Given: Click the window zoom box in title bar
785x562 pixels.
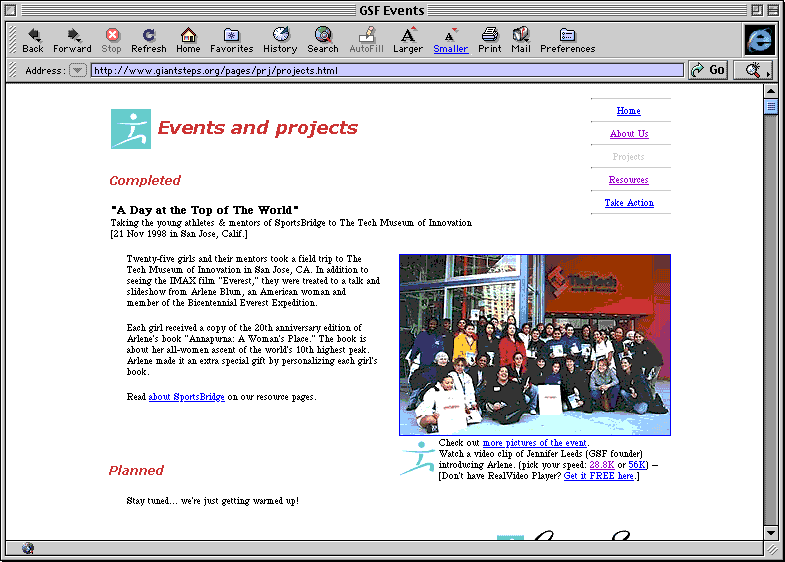Looking at the screenshot, I should (757, 10).
